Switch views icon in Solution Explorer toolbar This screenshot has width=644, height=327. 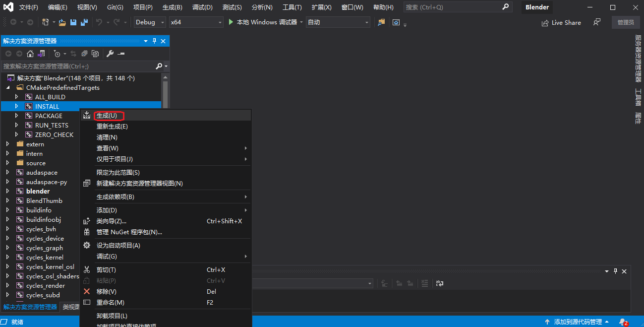(41, 54)
